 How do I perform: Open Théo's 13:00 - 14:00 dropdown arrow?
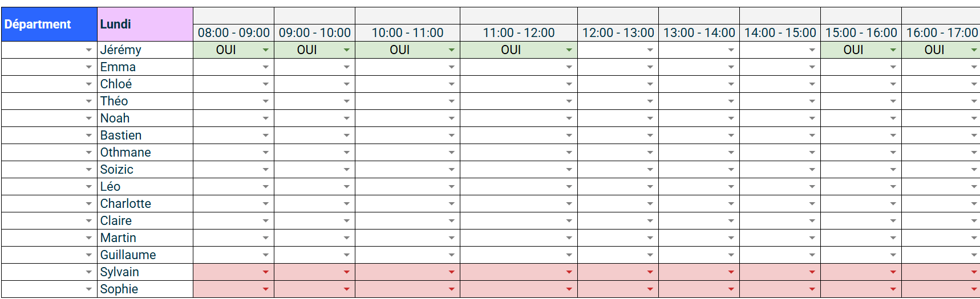[731, 101]
